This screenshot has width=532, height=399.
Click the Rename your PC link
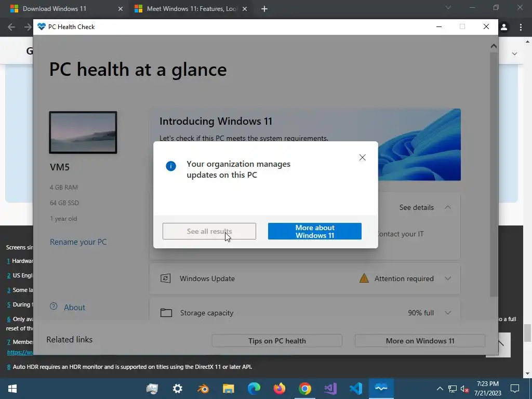click(x=78, y=242)
